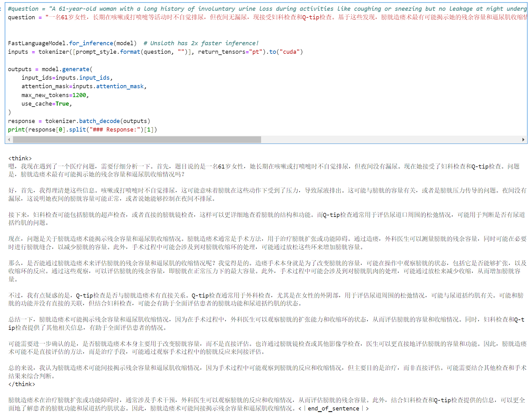
Task: Click the output paragraph starting "那么，是否能"
Action: point(267,271)
